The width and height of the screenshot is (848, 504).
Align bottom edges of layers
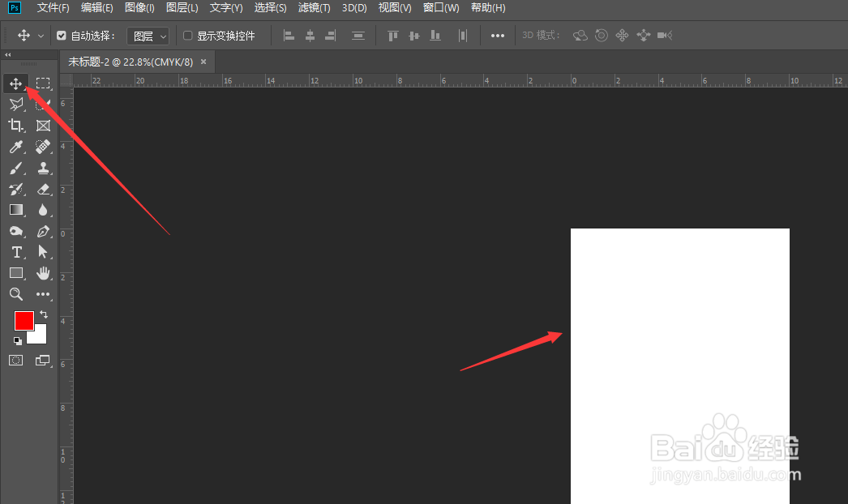(435, 36)
